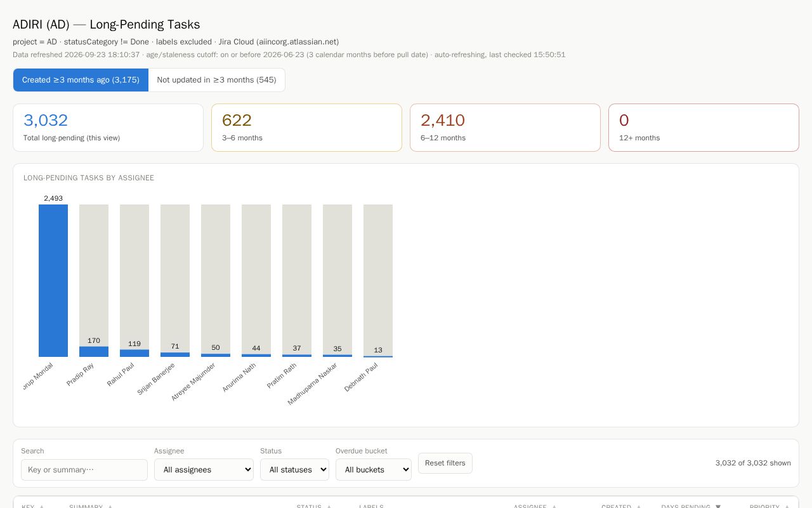
Task: Select the 12+ months card showing 0
Action: [704, 128]
